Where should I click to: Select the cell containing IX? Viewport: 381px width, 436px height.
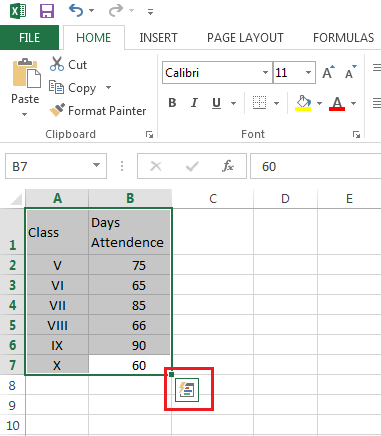coord(57,345)
